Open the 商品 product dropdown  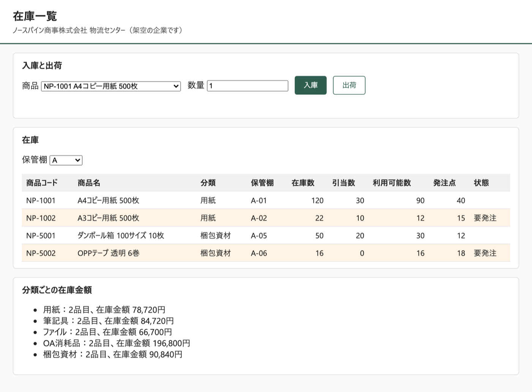point(111,86)
